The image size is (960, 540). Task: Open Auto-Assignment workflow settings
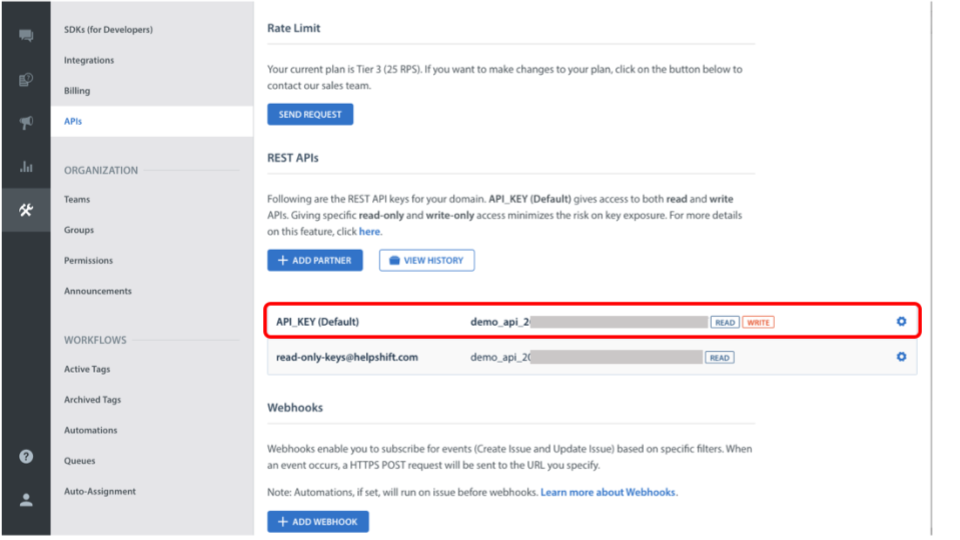coord(100,491)
